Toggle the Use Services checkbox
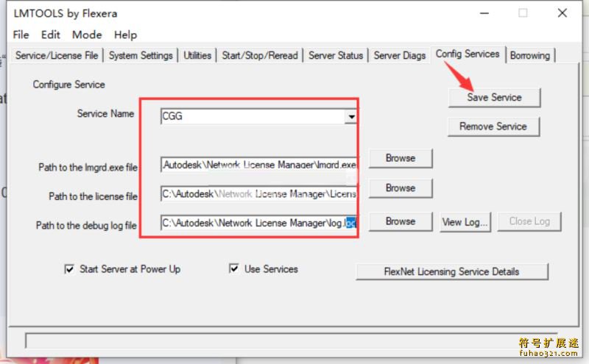 coord(233,268)
